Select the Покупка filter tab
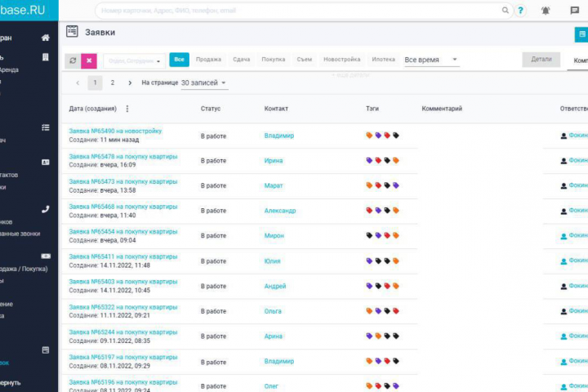Screen dimensions: 588x392 pyautogui.click(x=274, y=60)
